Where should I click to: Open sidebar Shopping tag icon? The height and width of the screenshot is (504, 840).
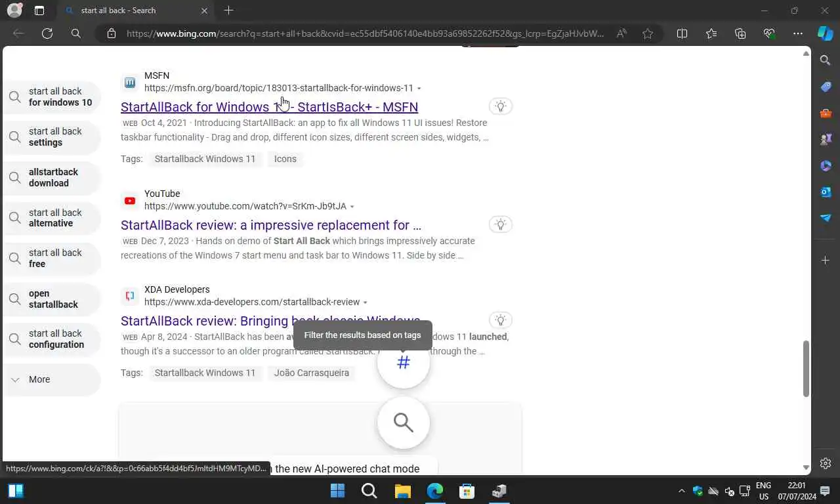pyautogui.click(x=826, y=87)
